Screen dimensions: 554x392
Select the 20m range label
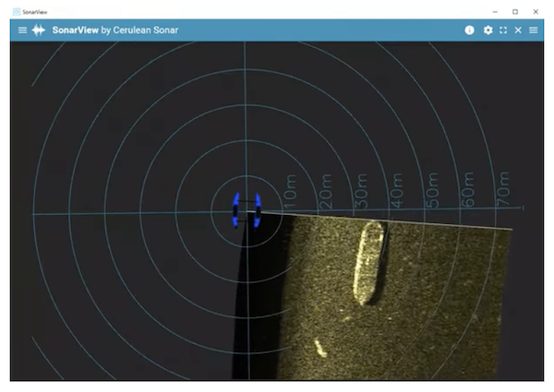[x=325, y=191]
